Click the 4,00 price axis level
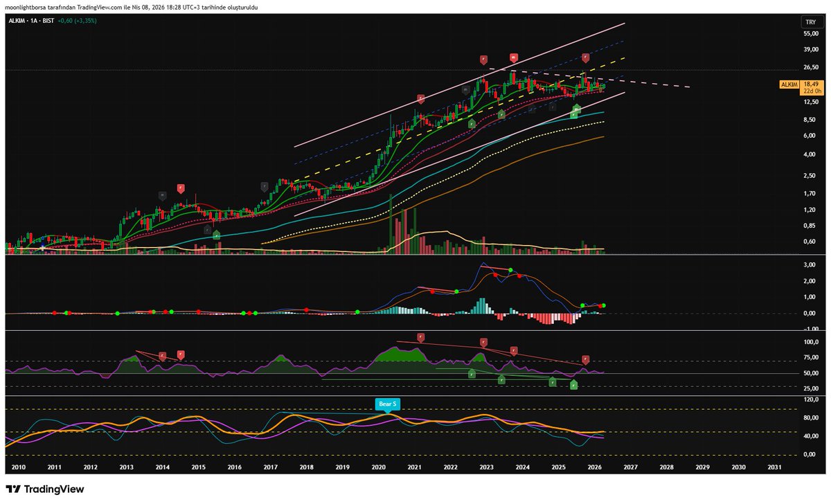 [810, 154]
